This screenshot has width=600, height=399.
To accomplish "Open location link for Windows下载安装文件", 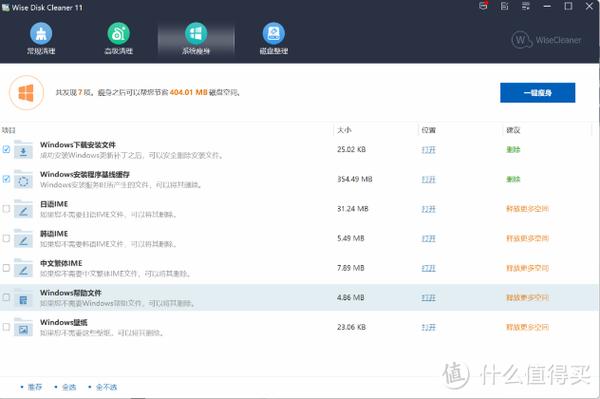I will click(429, 150).
